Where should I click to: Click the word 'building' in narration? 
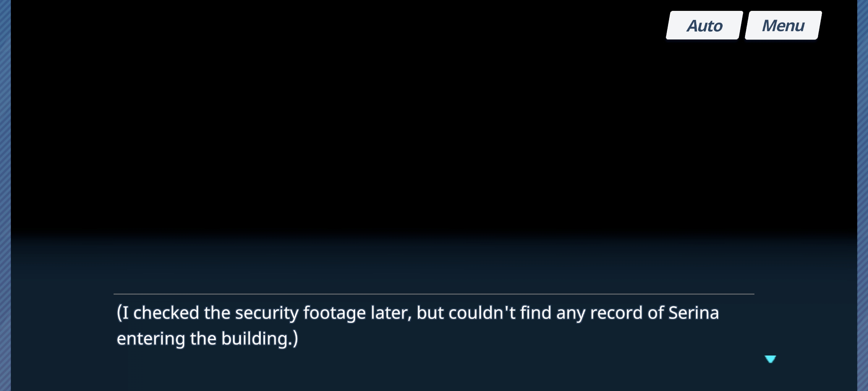click(255, 339)
